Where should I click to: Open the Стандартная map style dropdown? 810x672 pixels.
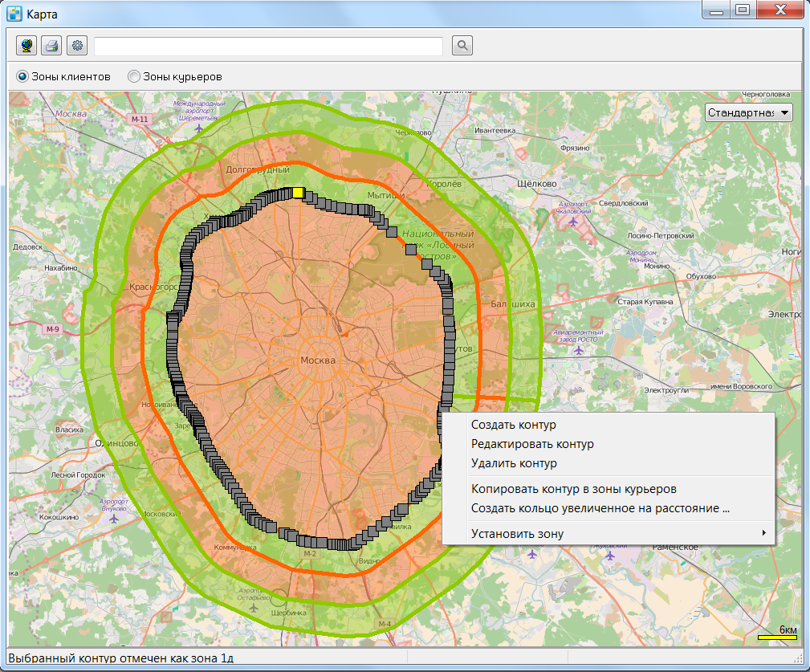click(x=748, y=112)
